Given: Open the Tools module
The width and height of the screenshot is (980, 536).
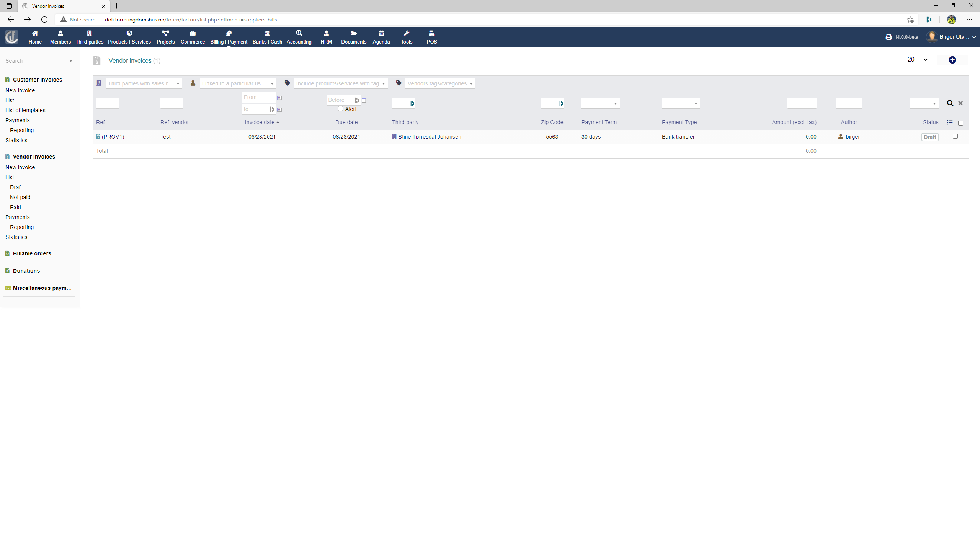Looking at the screenshot, I should [406, 37].
